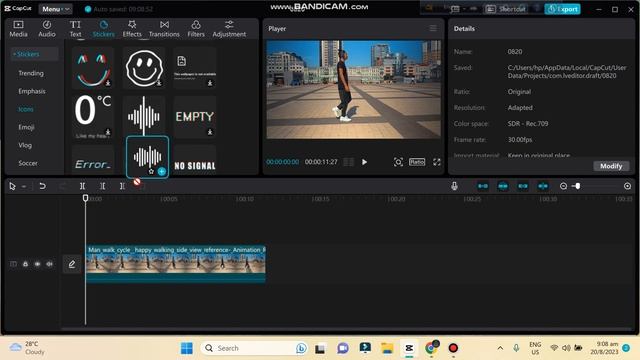Select the Emoji sticker category
Image resolution: width=640 pixels, height=360 pixels.
point(26,127)
